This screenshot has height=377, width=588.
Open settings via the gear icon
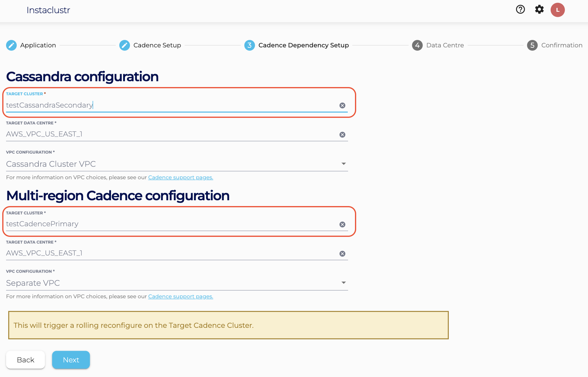point(539,10)
